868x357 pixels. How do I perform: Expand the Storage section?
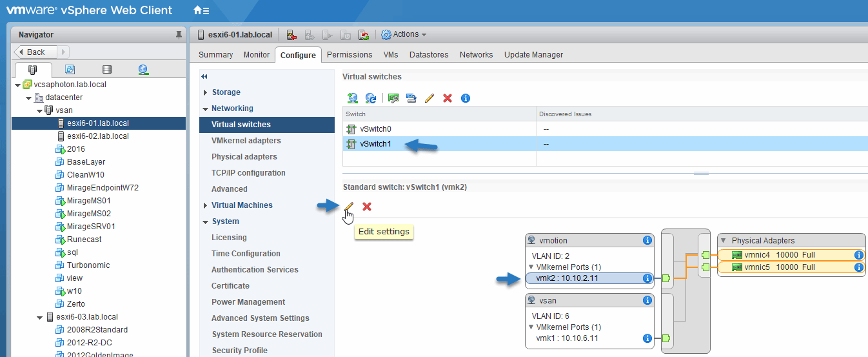point(205,92)
